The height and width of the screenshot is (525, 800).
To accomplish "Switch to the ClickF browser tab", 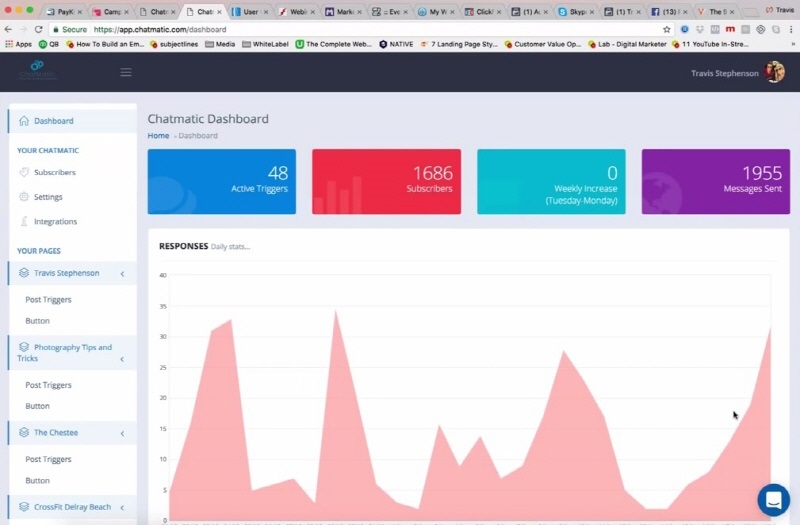I will pyautogui.click(x=483, y=11).
